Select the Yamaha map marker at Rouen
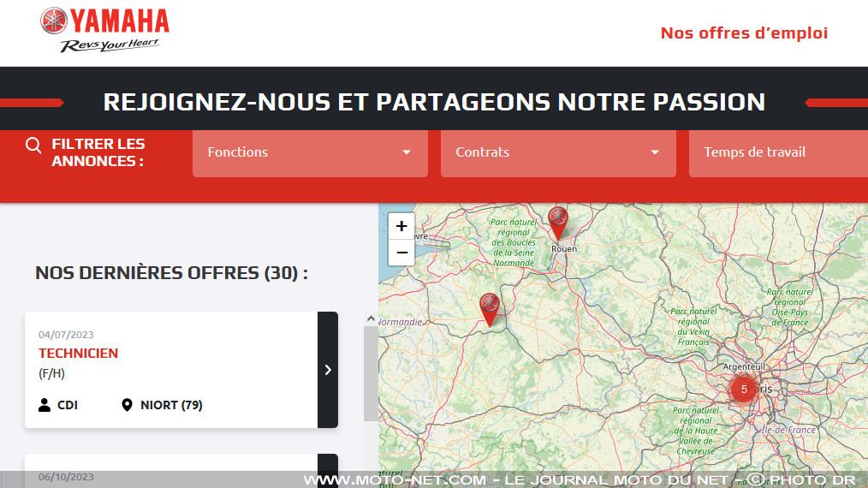This screenshot has width=868, height=488. point(558,222)
